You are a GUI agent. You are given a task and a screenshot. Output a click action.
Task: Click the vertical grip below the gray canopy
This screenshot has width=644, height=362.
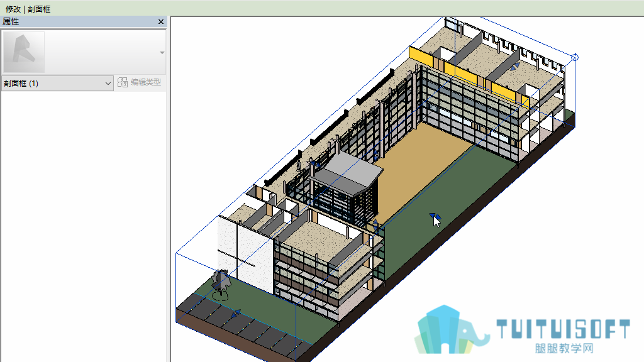coord(375,224)
